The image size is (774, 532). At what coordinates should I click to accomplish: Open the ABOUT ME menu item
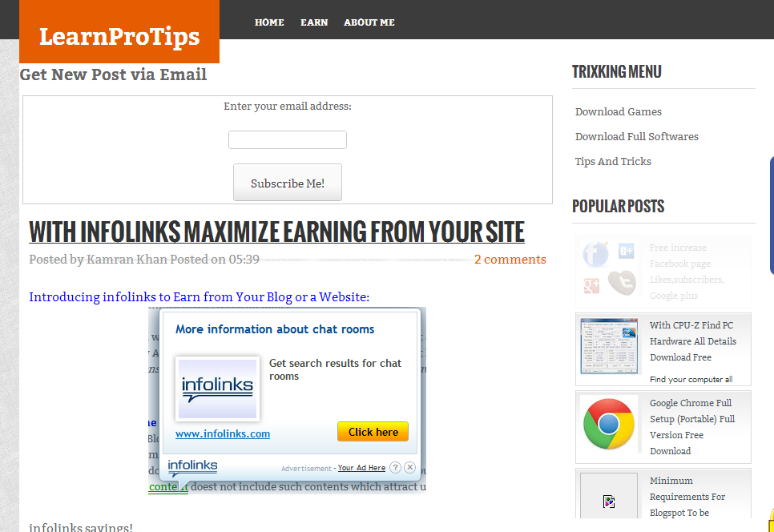tap(369, 22)
